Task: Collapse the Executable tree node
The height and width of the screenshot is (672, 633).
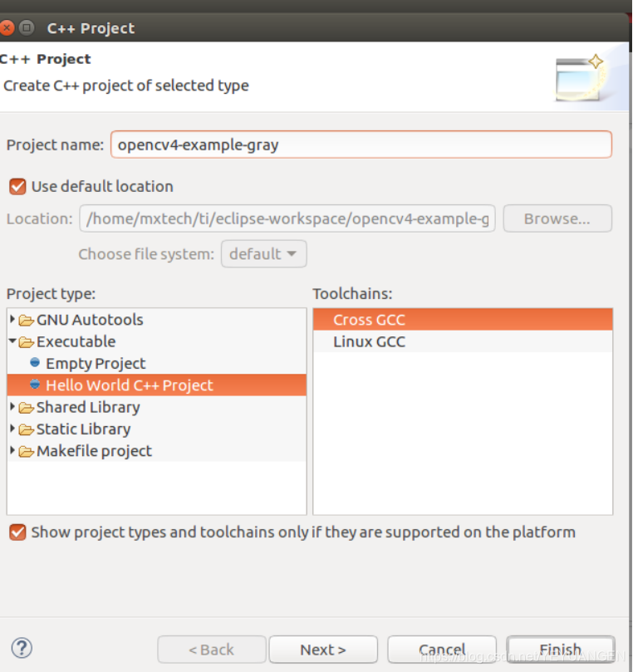Action: click(12, 341)
